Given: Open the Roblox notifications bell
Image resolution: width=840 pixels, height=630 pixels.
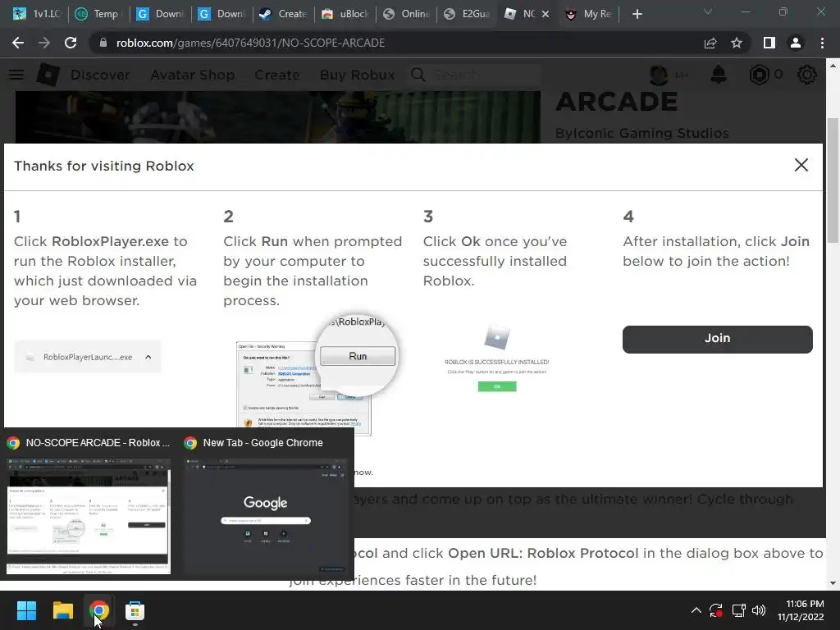Looking at the screenshot, I should coord(719,75).
